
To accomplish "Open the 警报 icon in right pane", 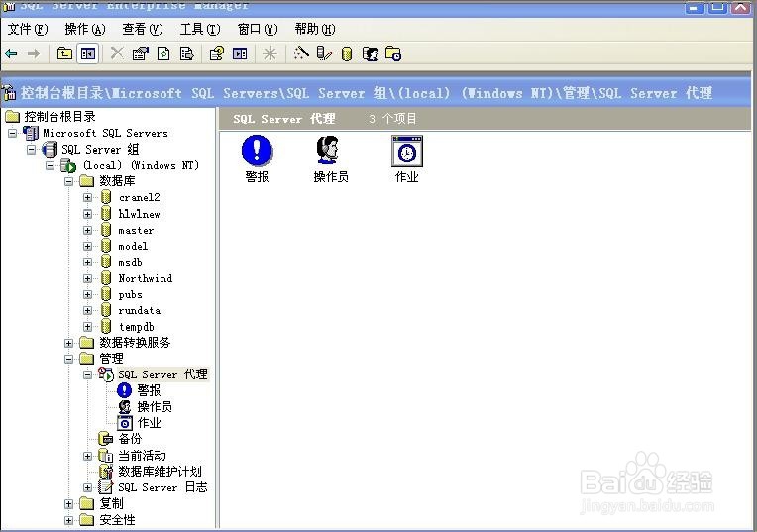I will (x=257, y=160).
